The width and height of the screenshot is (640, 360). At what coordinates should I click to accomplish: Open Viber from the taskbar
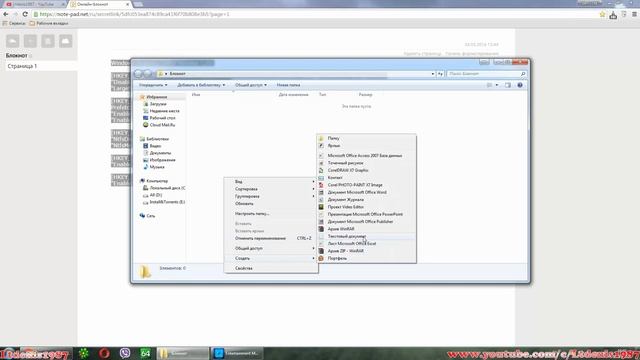[x=125, y=353]
